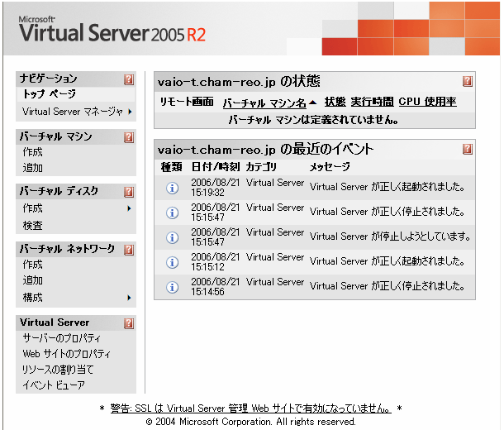Toggle sort arrow beside バーチャル マシン名
This screenshot has height=430, width=504.
(x=312, y=103)
